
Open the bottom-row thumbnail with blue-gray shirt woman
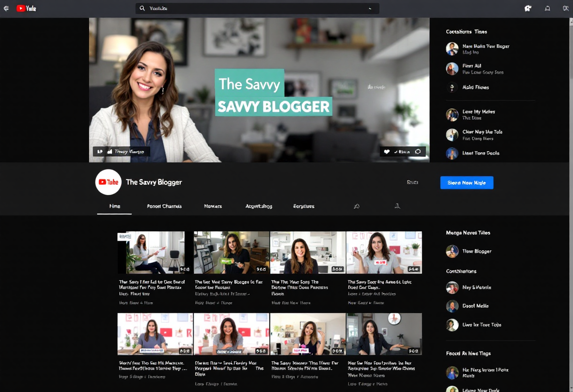coord(155,334)
